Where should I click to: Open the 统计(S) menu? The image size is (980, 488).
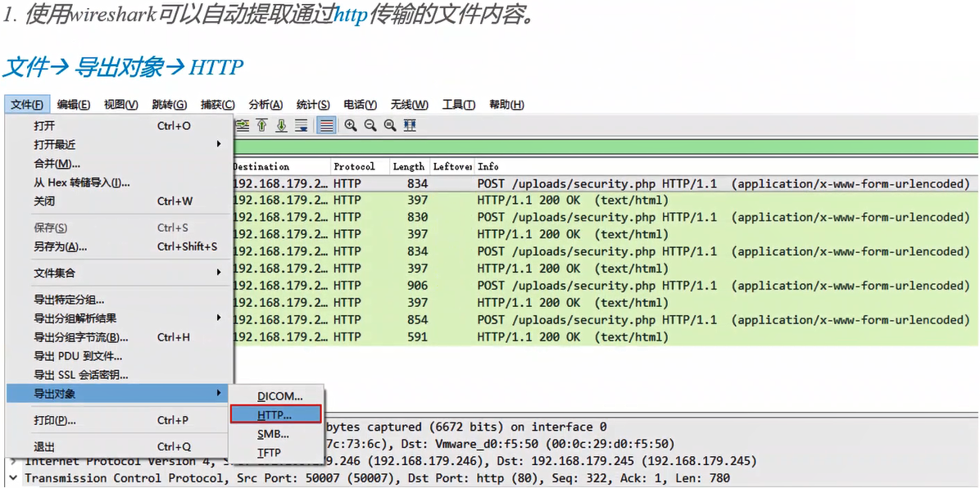coord(313,105)
